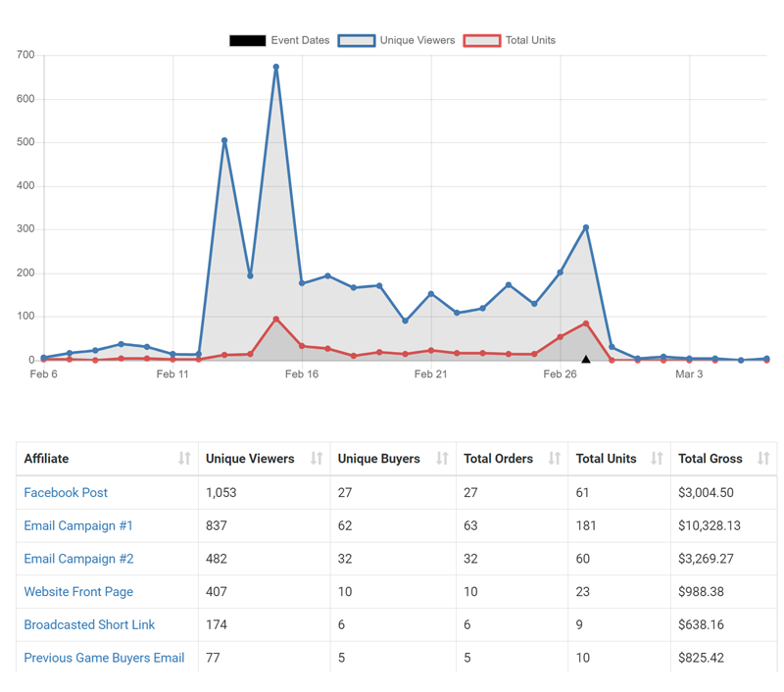Open Previous Game Buyers Email
This screenshot has width=784, height=692.
pyautogui.click(x=104, y=658)
